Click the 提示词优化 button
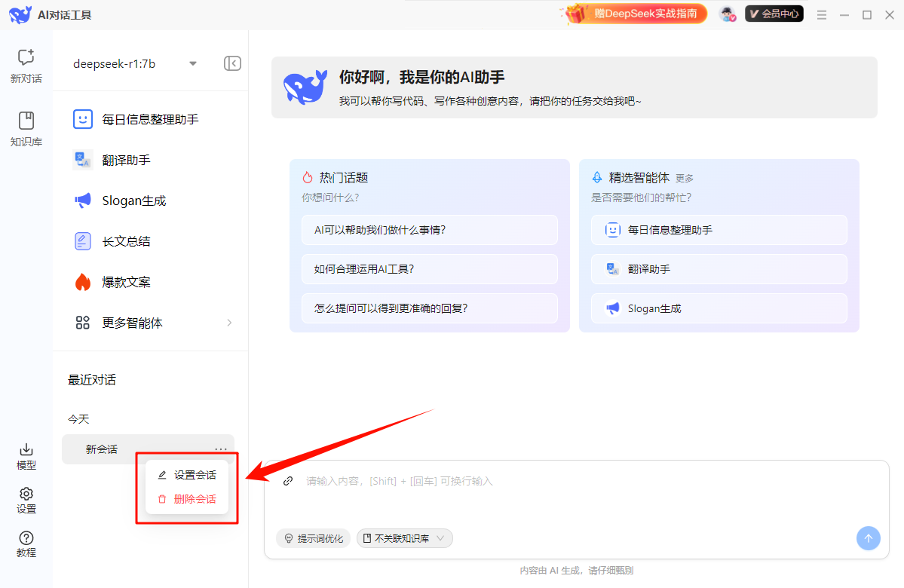Viewport: 904px width, 588px height. [x=313, y=538]
